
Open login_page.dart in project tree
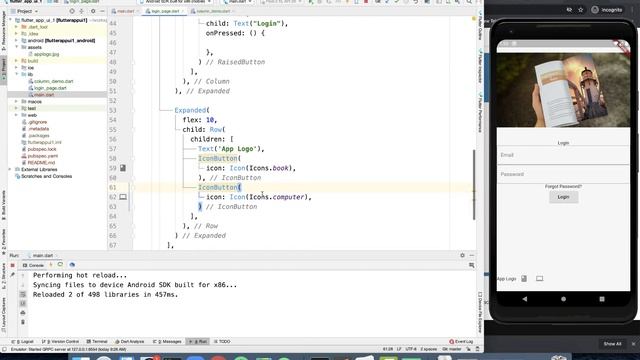click(x=50, y=88)
